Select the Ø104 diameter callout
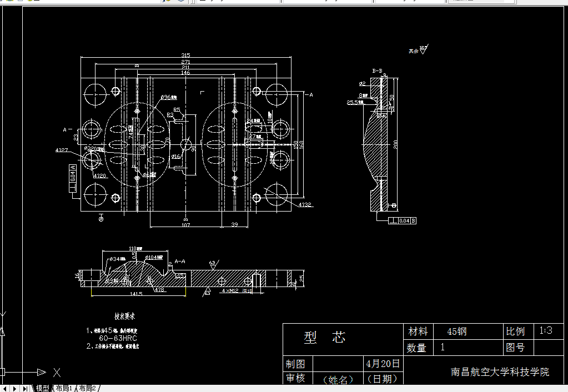Image resolution: width=568 pixels, height=392 pixels. coord(154,258)
